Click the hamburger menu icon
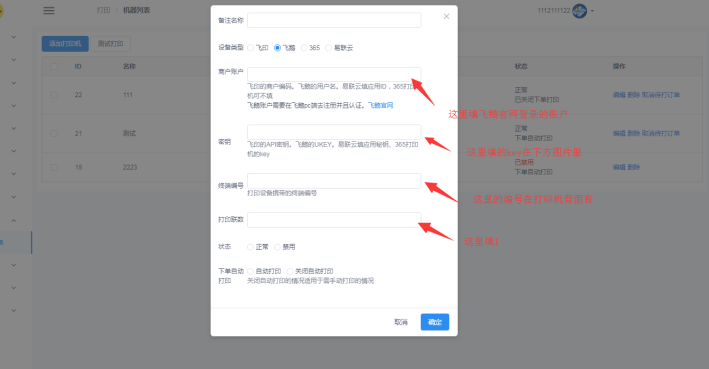The width and height of the screenshot is (709, 369). (x=49, y=10)
